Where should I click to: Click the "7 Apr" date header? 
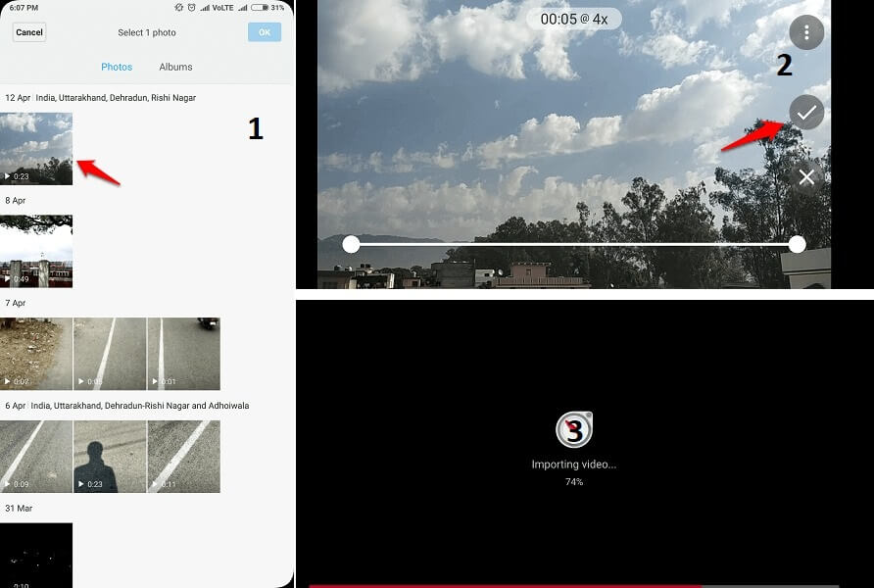tap(16, 303)
